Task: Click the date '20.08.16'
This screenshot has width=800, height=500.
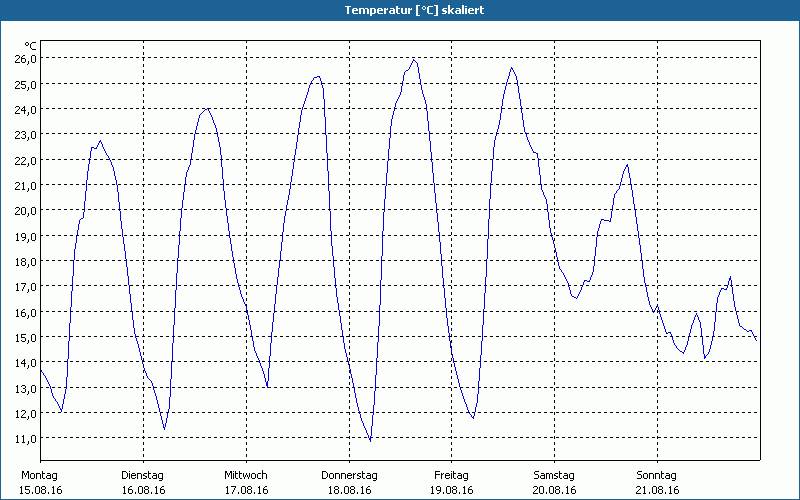Action: click(x=555, y=490)
